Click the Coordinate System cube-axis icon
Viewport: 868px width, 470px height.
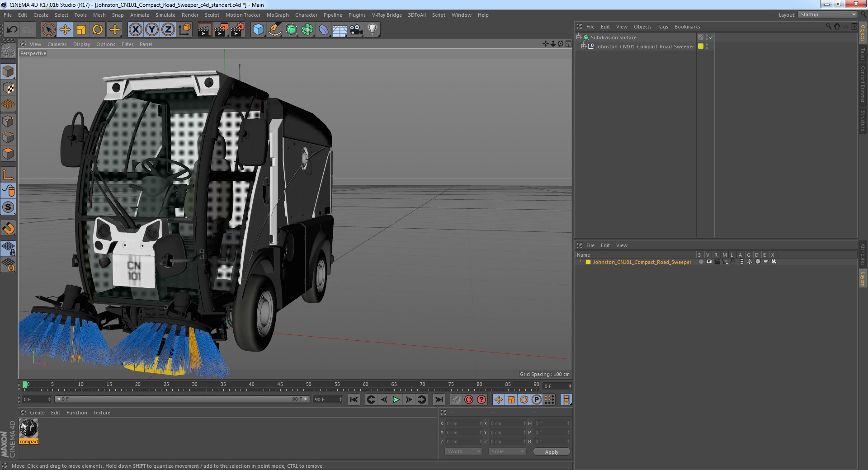[x=185, y=30]
